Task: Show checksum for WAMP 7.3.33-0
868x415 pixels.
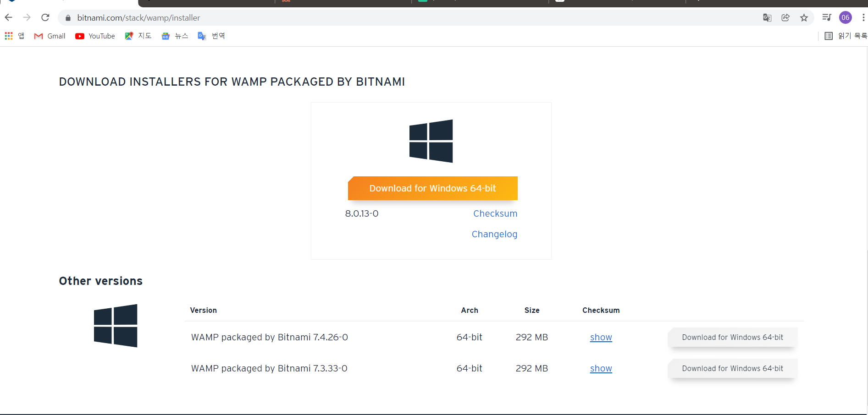Action: tap(601, 368)
